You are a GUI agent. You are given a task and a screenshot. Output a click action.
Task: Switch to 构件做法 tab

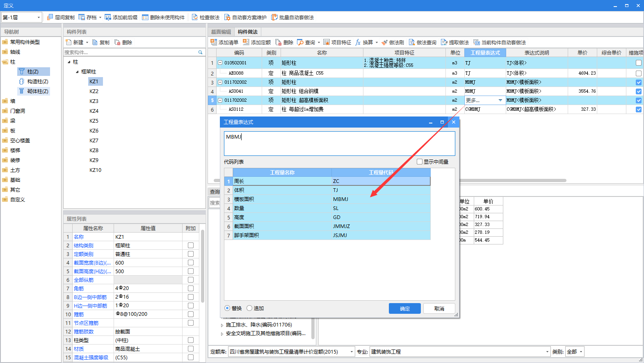tap(248, 32)
